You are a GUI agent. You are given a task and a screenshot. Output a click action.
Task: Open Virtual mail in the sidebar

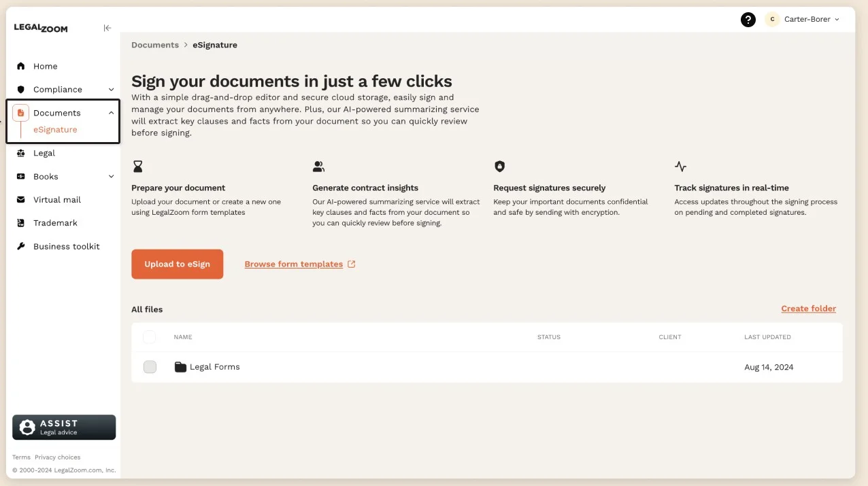pos(57,200)
